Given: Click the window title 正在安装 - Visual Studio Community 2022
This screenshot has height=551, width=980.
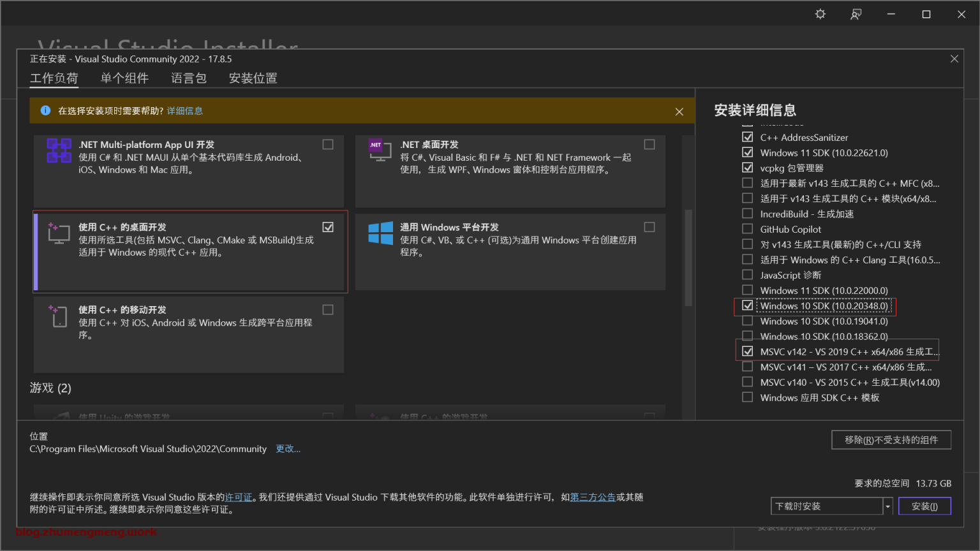Looking at the screenshot, I should [131, 59].
